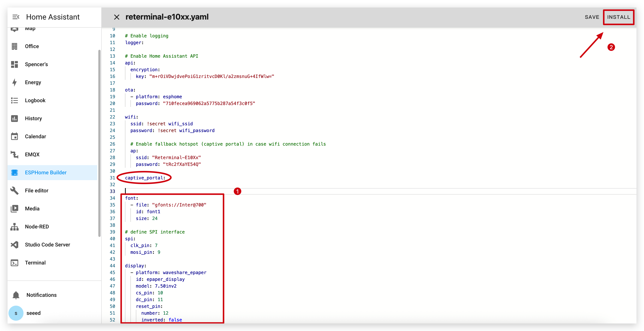The image size is (644, 331).
Task: Open Studio Code Server panel
Action: (x=52, y=245)
